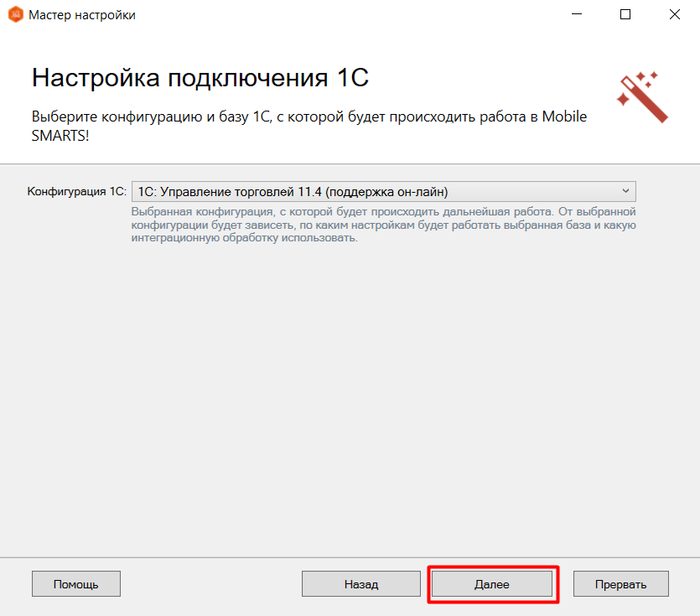
Task: Click the window title Мастер настройки
Action: [x=82, y=15]
